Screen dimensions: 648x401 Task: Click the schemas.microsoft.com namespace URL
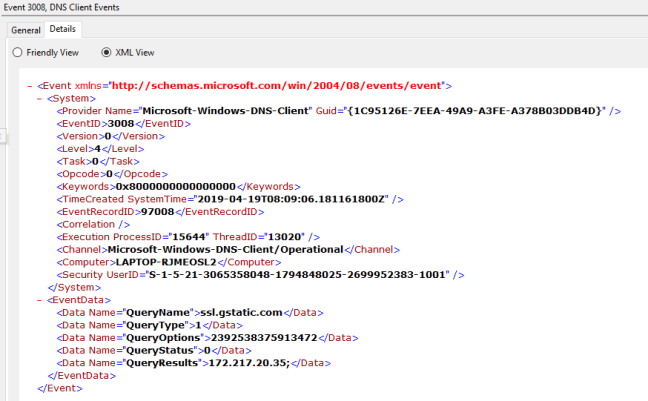pos(280,86)
